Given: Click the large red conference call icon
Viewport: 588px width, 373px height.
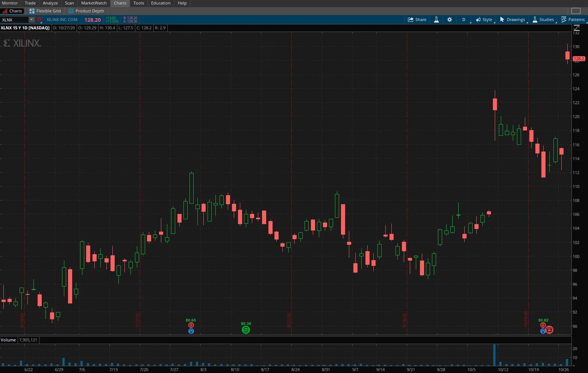Looking at the screenshot, I should pyautogui.click(x=549, y=330).
